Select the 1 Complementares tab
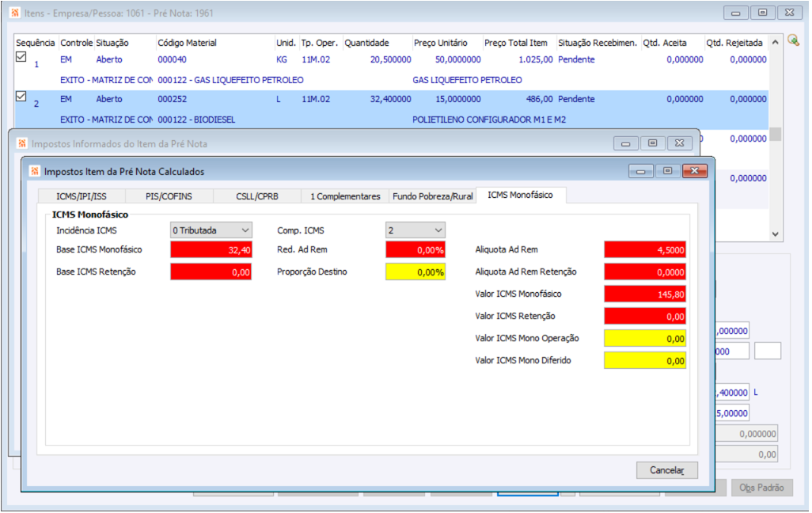Viewport: 812px width, 513px height. pyautogui.click(x=345, y=196)
